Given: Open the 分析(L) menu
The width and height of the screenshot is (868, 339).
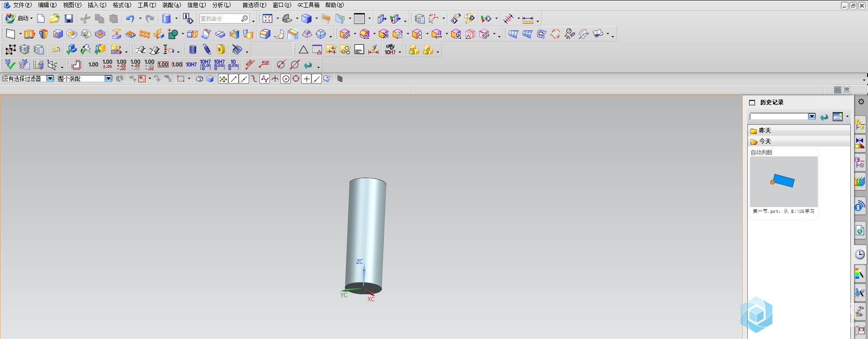Looking at the screenshot, I should pos(222,5).
